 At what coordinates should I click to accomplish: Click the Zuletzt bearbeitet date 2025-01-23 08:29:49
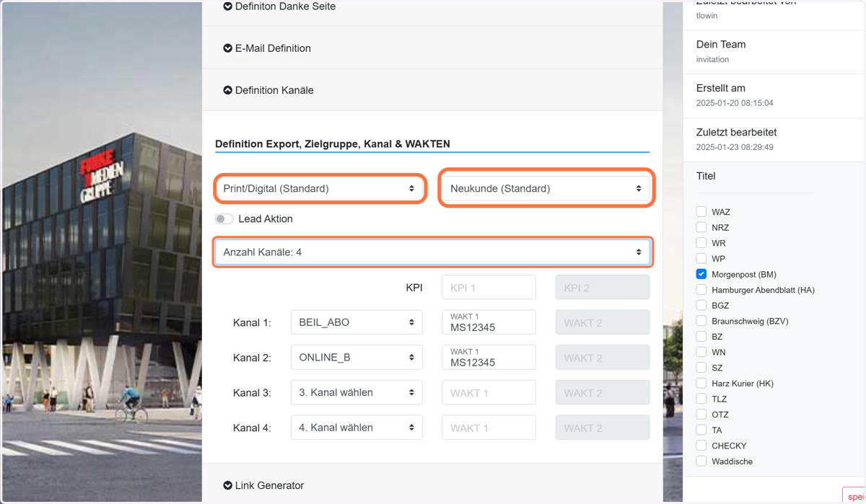735,147
